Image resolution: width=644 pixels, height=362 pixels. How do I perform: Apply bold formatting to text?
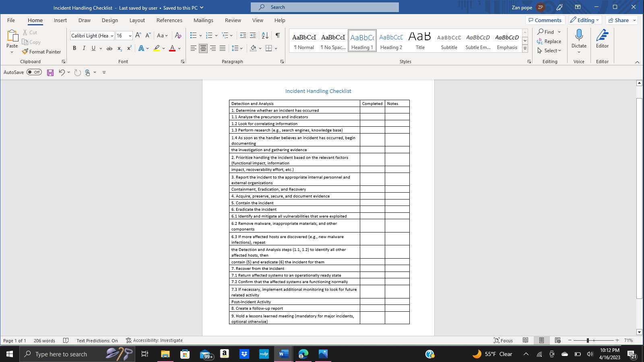pos(74,47)
